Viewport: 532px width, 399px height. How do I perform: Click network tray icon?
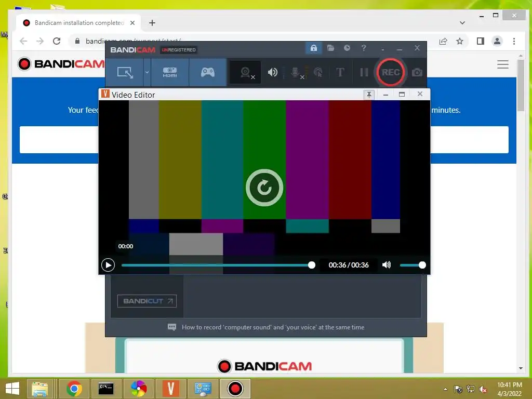tap(470, 389)
